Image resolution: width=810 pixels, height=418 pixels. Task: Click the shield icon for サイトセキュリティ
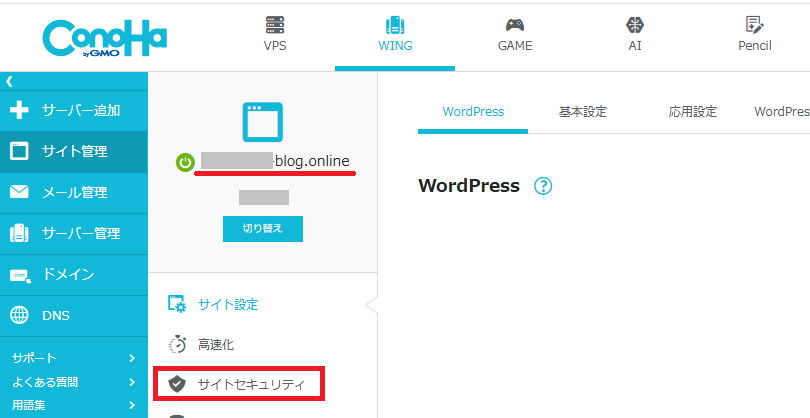(177, 384)
